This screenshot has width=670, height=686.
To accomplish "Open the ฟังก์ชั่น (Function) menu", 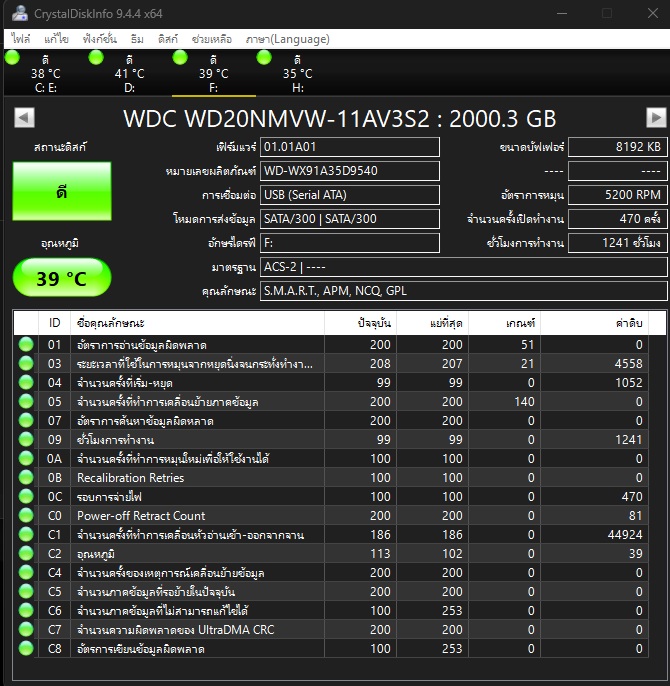I will [x=100, y=39].
